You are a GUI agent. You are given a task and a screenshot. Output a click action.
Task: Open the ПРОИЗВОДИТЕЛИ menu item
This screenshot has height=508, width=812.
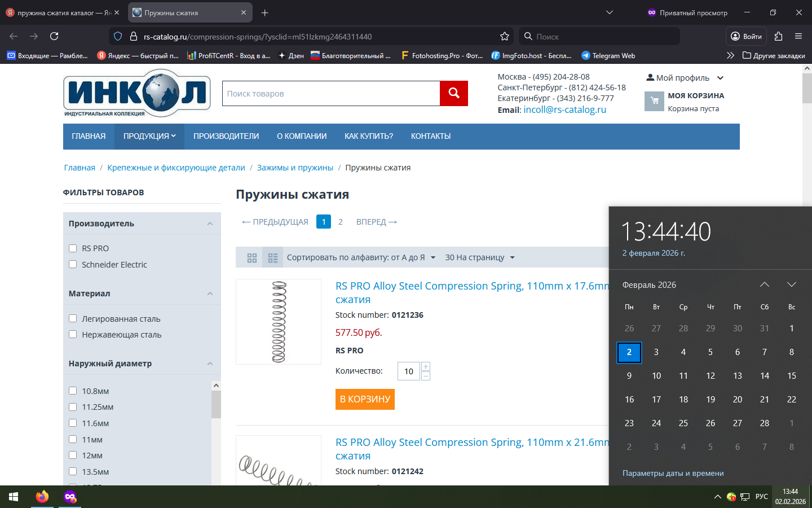click(x=226, y=137)
